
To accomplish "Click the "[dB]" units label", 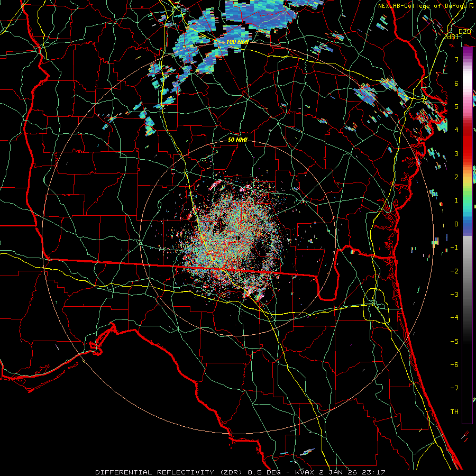I will coord(452,36).
